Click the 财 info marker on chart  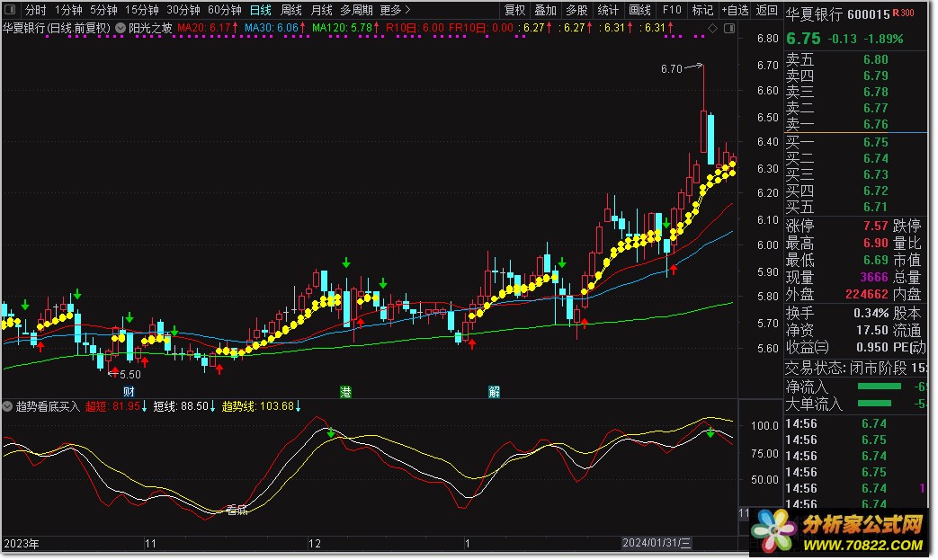[129, 392]
